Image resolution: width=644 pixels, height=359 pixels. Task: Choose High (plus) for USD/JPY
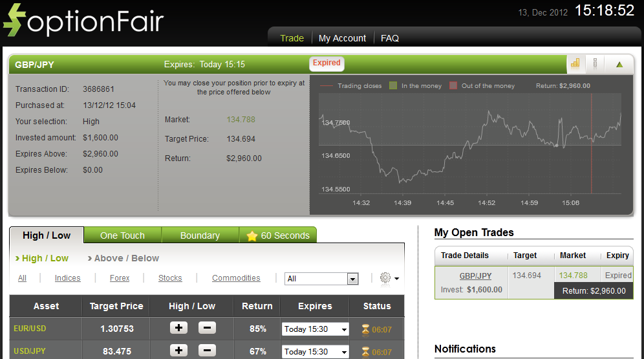click(x=178, y=351)
